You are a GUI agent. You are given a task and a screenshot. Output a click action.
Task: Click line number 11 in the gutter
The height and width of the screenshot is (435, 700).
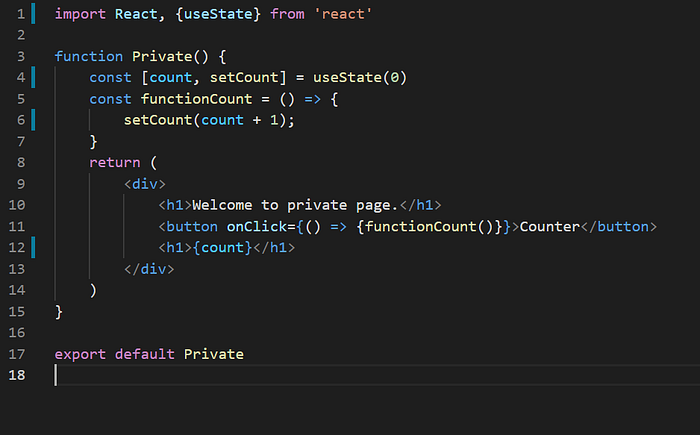(x=17, y=226)
